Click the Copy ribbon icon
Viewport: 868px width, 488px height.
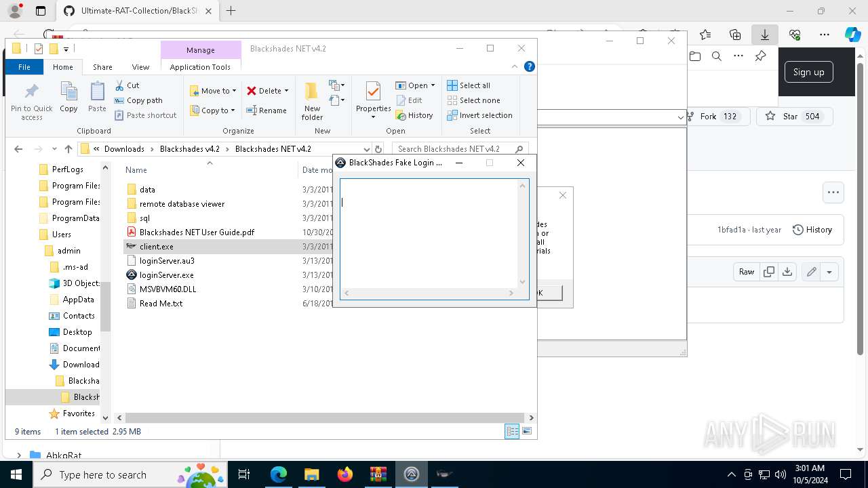point(68,97)
